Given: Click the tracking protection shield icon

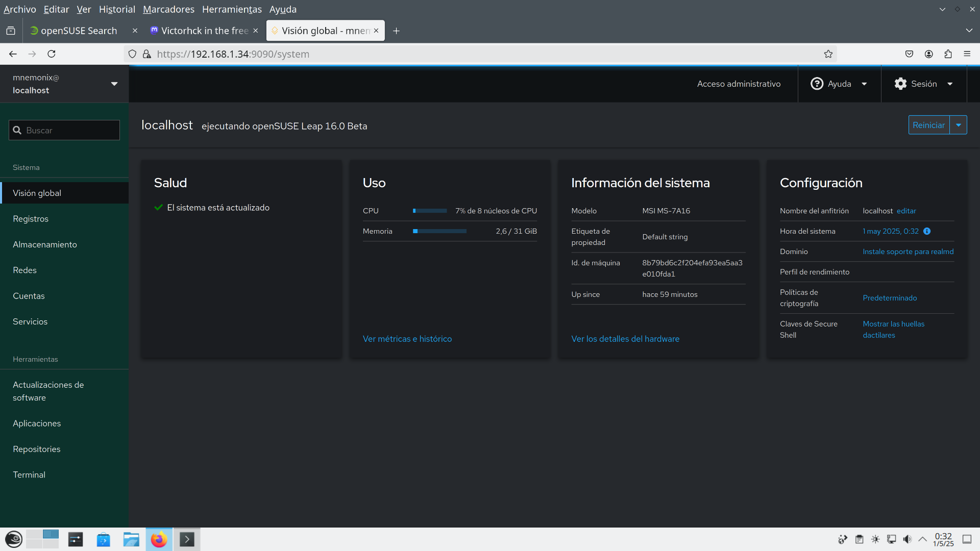Looking at the screenshot, I should (132, 54).
